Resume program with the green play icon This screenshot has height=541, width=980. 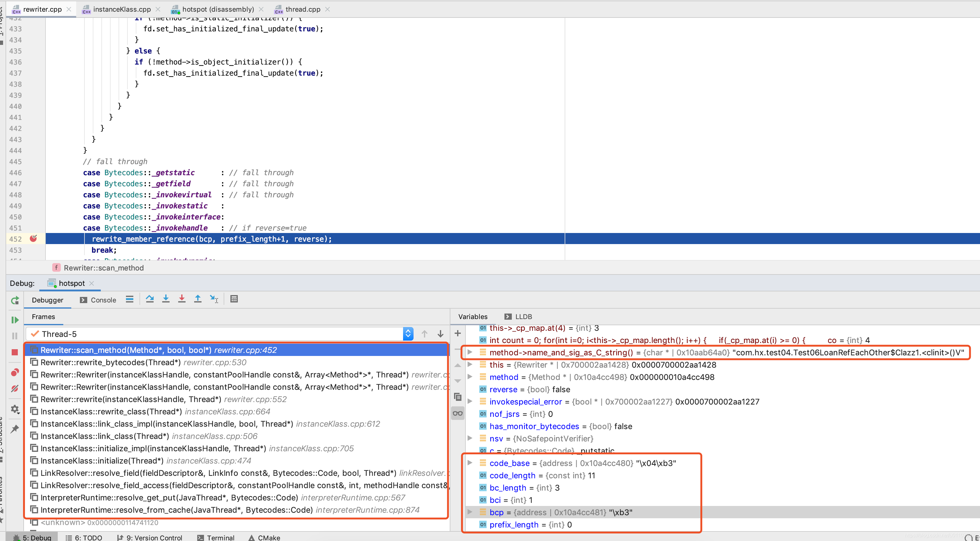coord(15,320)
